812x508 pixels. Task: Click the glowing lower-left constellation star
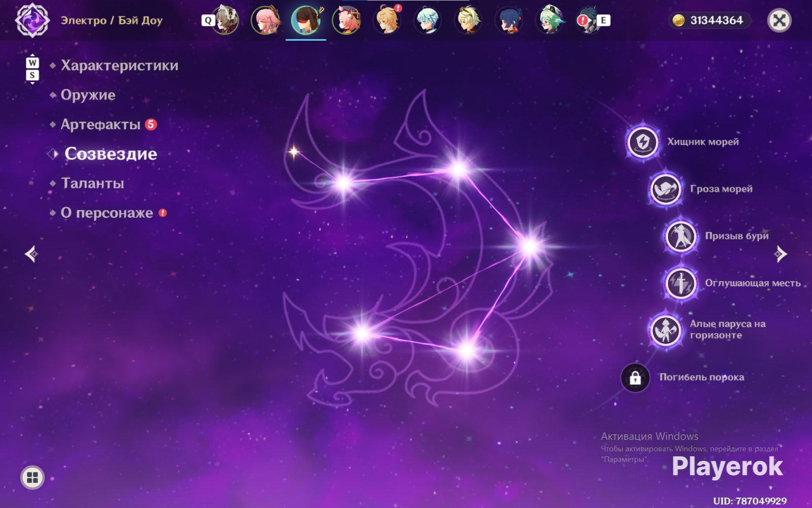click(362, 333)
